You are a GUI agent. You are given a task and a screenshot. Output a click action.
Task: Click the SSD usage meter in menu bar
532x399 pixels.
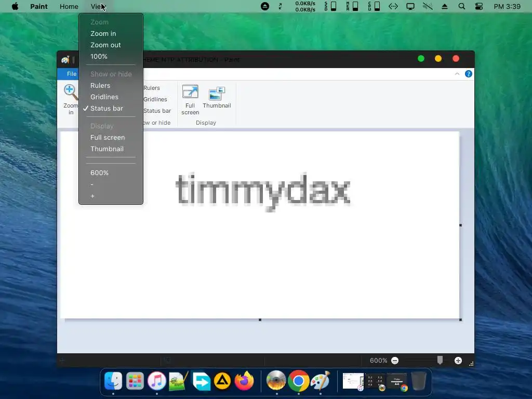point(330,6)
